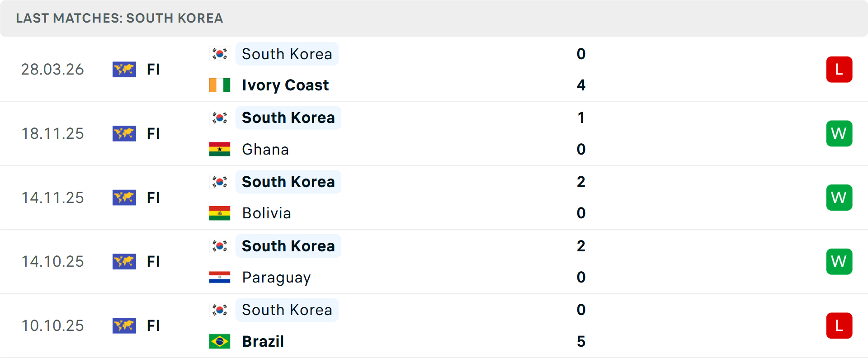Click the Ivory Coast flag icon

click(x=220, y=85)
